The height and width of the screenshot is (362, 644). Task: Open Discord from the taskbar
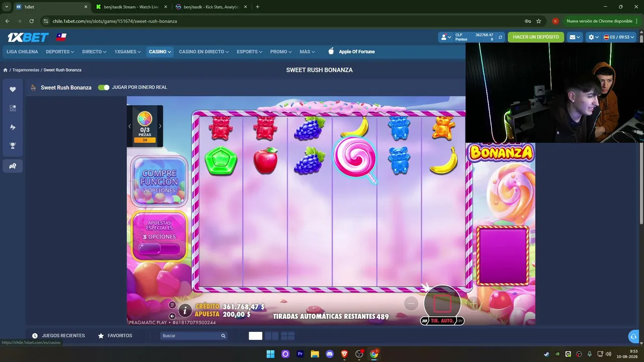330,354
